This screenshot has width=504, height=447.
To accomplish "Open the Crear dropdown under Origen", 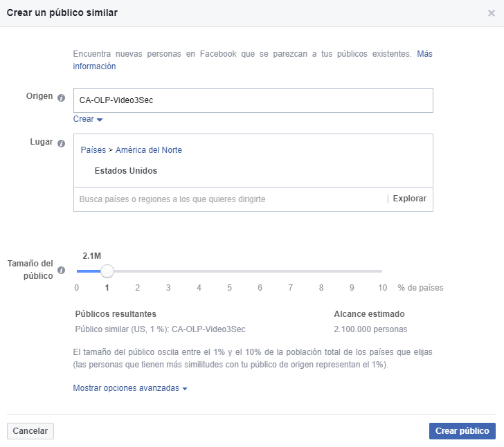I will point(88,119).
